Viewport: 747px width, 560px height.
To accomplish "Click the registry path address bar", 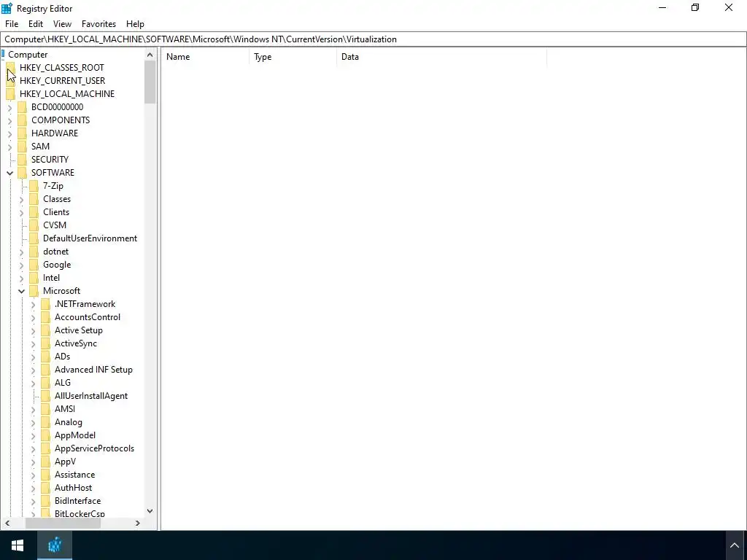I will (x=373, y=39).
